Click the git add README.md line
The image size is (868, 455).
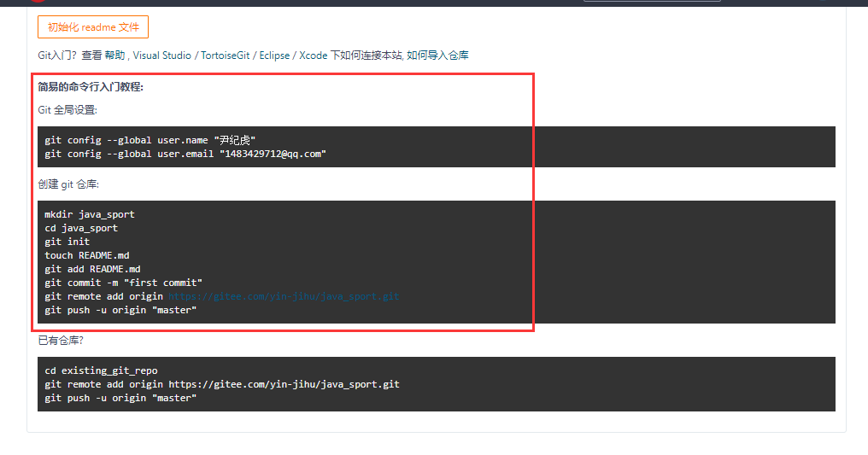pos(92,269)
